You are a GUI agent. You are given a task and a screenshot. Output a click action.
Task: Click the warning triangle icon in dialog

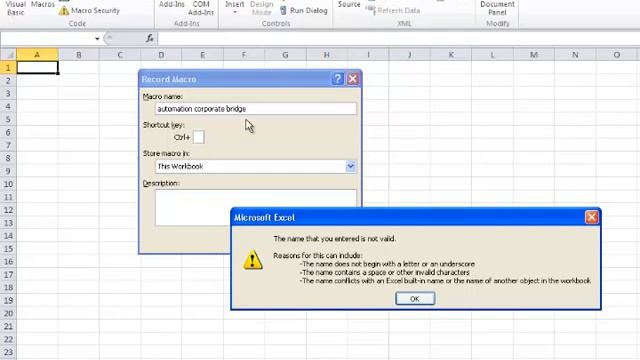coord(253,260)
